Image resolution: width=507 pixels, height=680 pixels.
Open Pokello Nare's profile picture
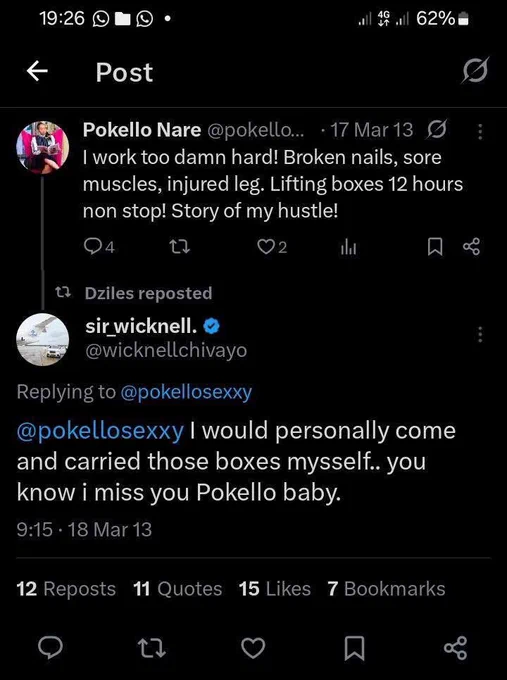click(x=43, y=147)
